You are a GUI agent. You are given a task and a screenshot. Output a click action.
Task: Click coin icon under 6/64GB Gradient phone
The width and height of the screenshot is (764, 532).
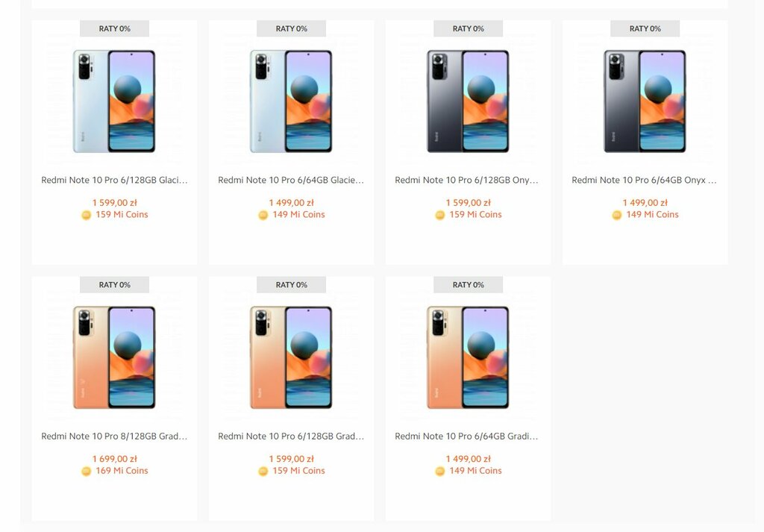tap(439, 471)
